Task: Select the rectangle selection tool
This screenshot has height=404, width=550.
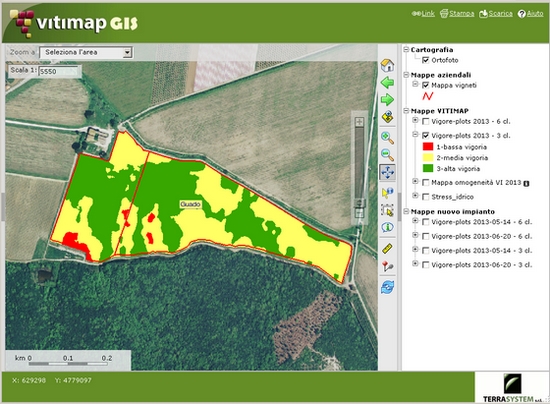Action: [x=387, y=210]
